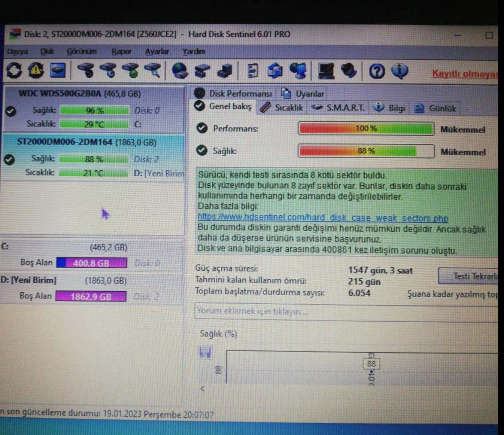
Task: Click the blue info toolbar icon
Action: (400, 71)
